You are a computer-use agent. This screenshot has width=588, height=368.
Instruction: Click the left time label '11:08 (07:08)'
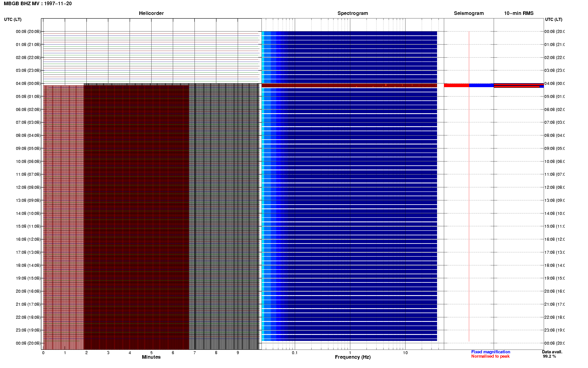point(28,174)
